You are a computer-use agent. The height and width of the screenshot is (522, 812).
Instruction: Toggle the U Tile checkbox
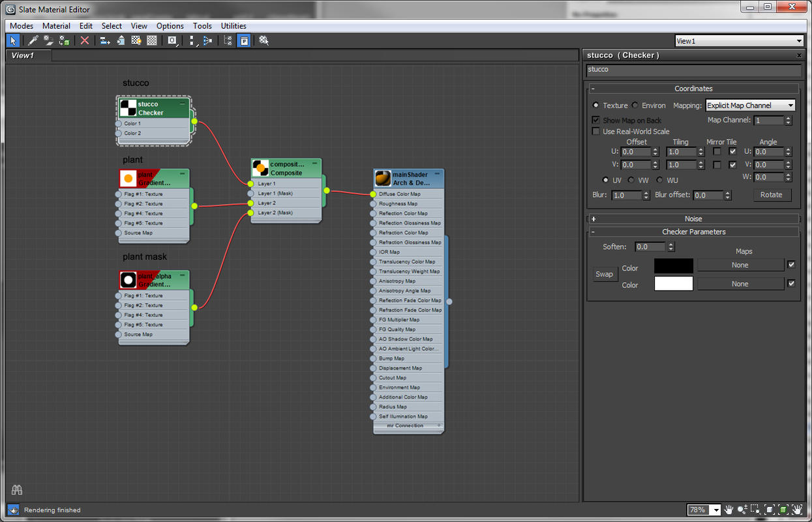coord(732,152)
